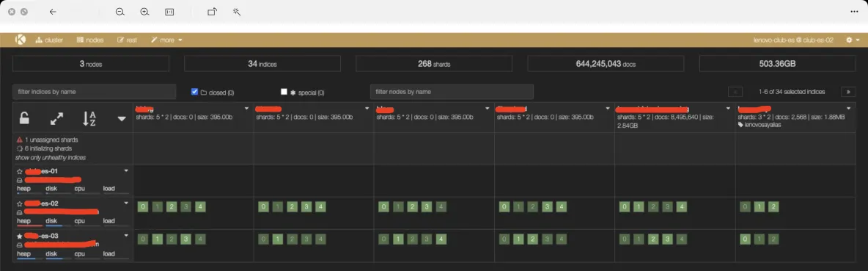This screenshot has width=868, height=271.
Task: Open the viewer three-dot more menu
Action: point(854,12)
